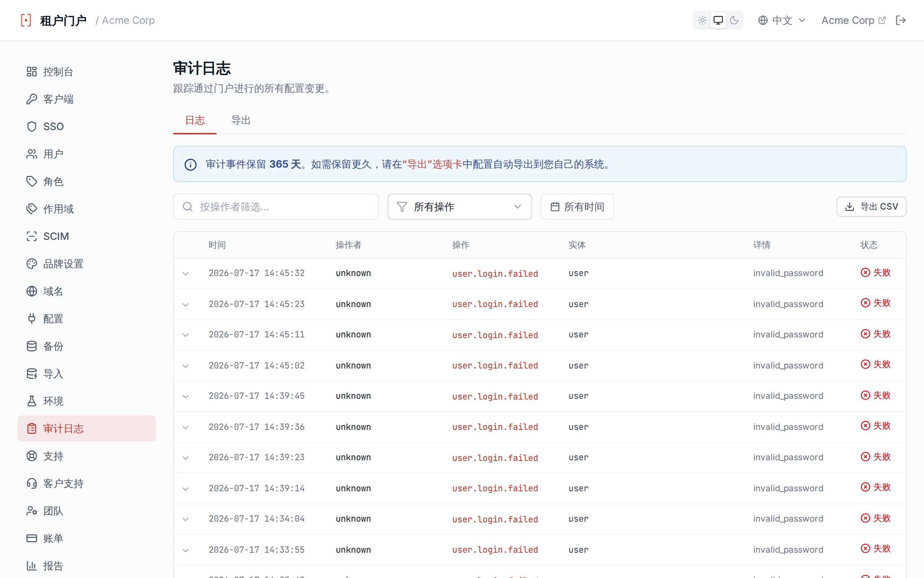Click user.login.failed in the 14:45:32 row
924x578 pixels.
click(495, 274)
